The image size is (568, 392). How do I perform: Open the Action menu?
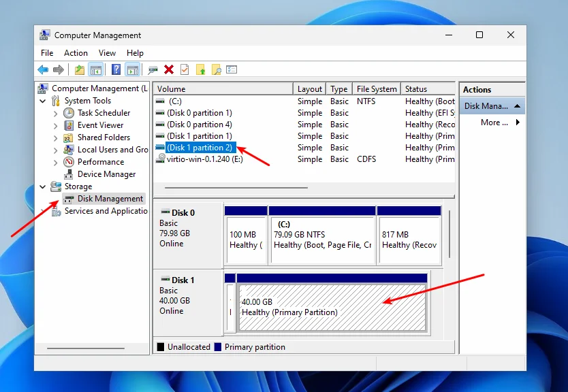click(76, 53)
